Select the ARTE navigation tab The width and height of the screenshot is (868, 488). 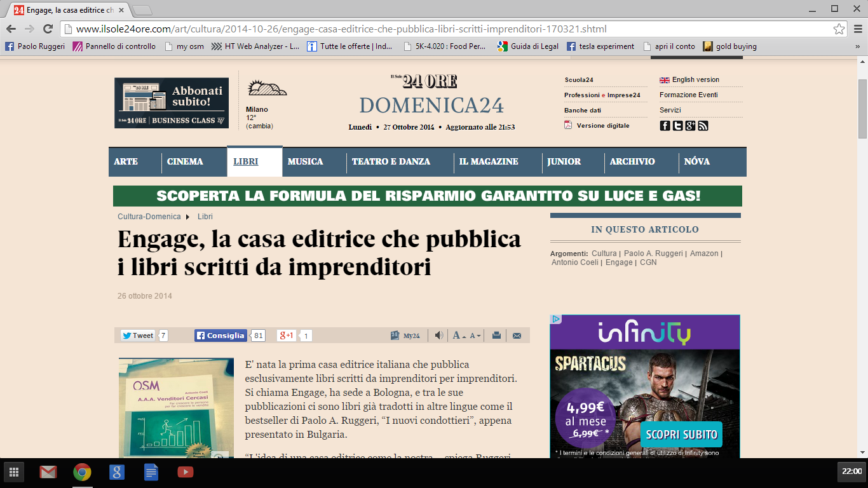pos(126,161)
